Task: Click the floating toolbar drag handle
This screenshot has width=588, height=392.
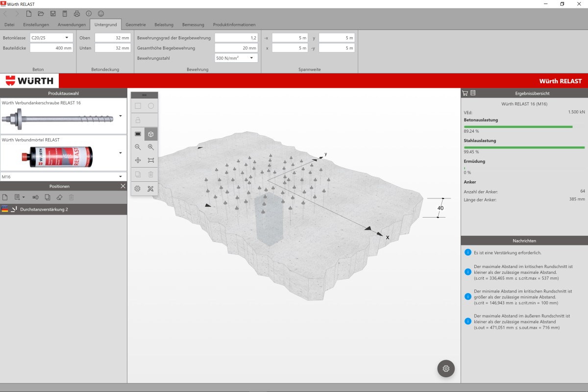Action: tap(144, 95)
